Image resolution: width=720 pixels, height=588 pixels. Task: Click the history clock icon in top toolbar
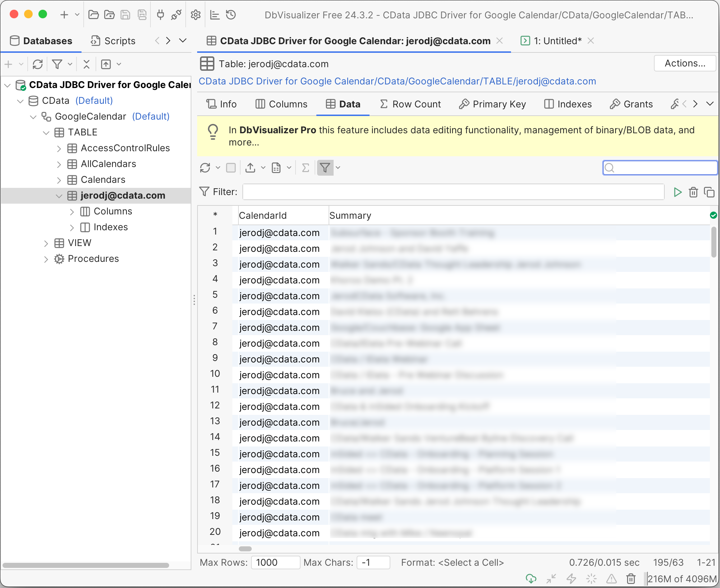(231, 15)
